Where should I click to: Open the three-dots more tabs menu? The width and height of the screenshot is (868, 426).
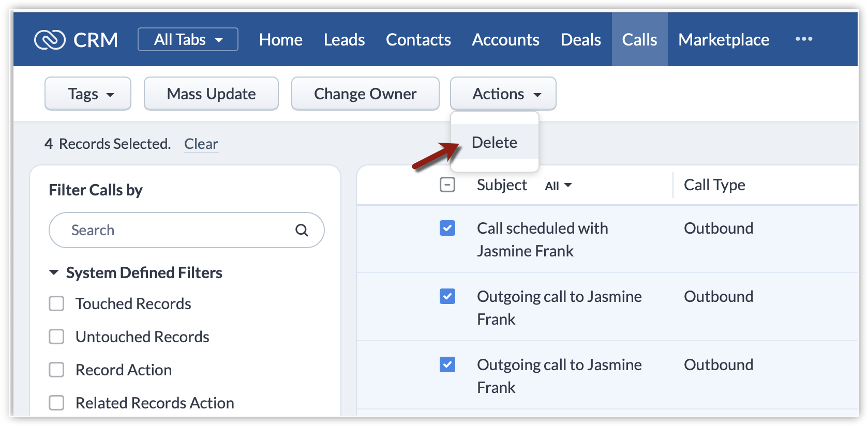[x=803, y=39]
